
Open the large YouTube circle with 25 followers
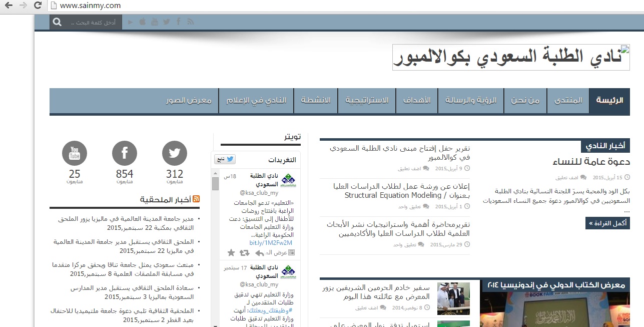[x=75, y=153]
